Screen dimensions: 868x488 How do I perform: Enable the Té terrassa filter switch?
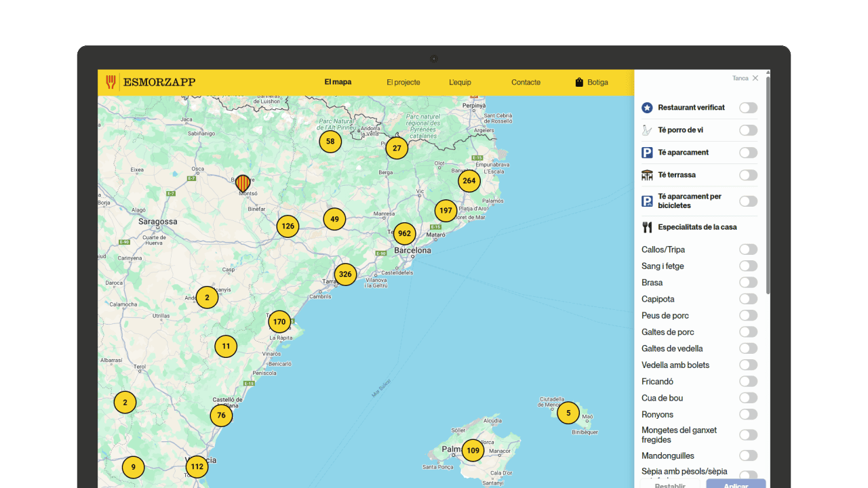(x=749, y=175)
